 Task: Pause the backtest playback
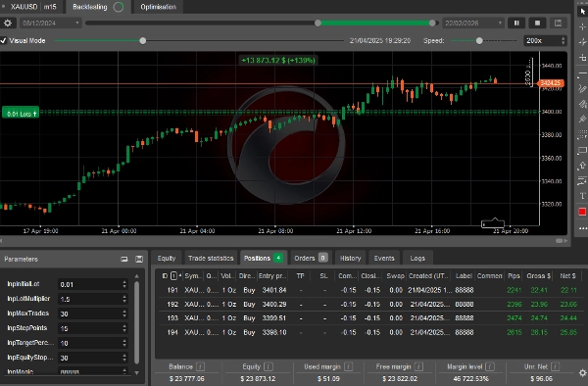point(516,23)
